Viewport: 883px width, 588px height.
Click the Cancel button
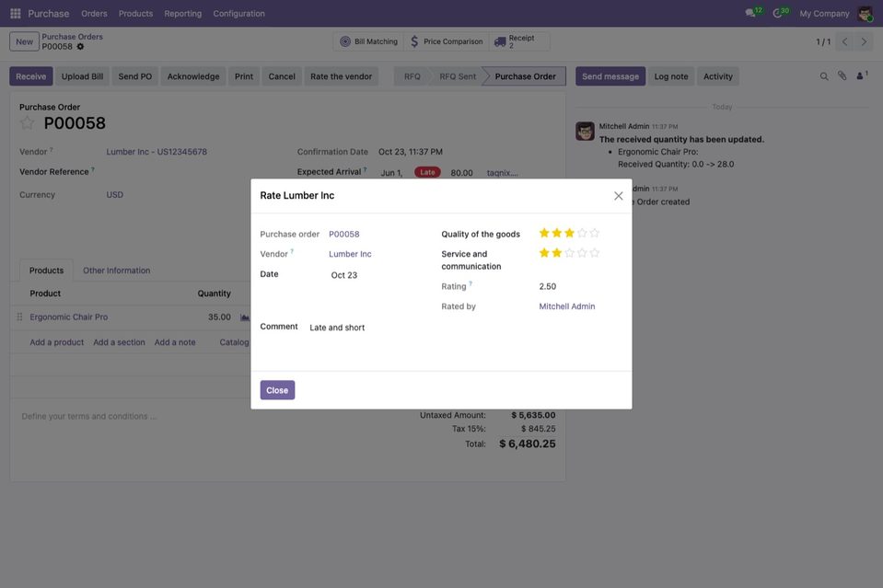tap(282, 76)
